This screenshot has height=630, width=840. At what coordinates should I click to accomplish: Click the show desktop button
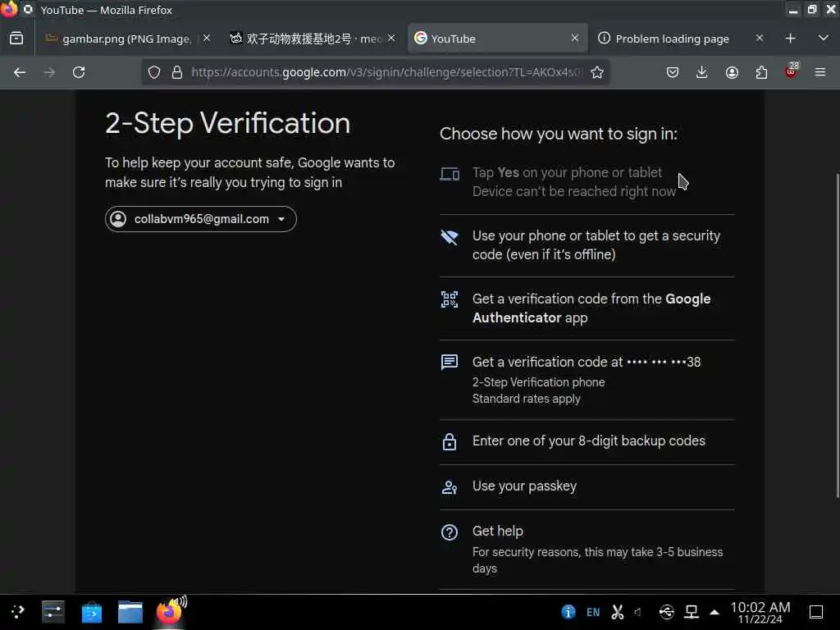click(816, 612)
